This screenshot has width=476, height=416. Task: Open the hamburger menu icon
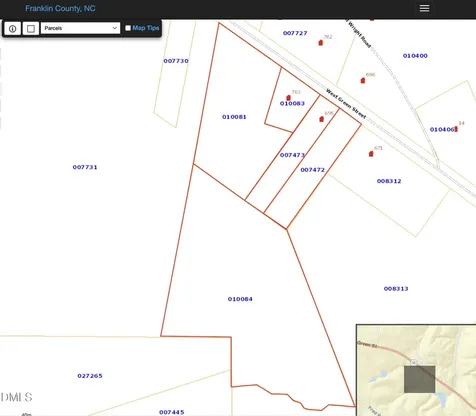[x=424, y=8]
